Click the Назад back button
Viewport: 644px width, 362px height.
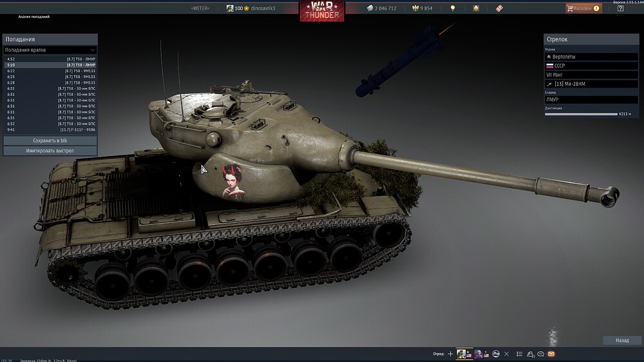[x=622, y=340]
